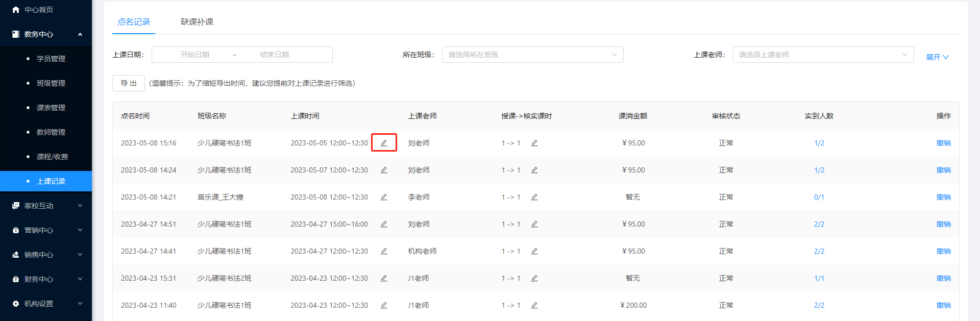Edit class hours in 2023-05-08 14:21 row
980x321 pixels.
(x=534, y=197)
